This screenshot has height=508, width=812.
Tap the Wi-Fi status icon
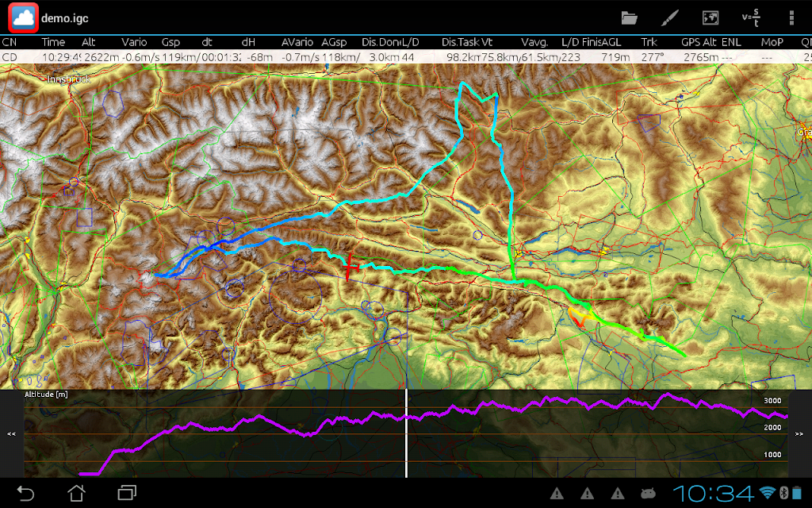click(767, 493)
